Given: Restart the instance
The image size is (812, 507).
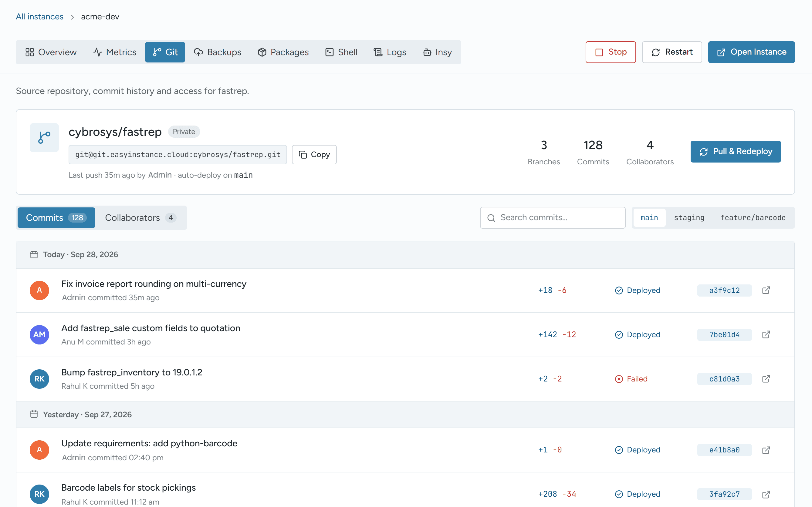Looking at the screenshot, I should [672, 52].
